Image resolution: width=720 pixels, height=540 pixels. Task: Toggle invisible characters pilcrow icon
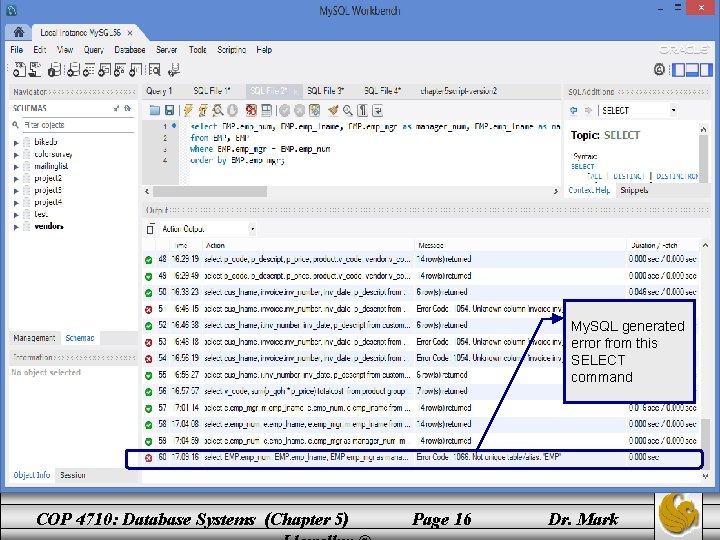pyautogui.click(x=362, y=110)
